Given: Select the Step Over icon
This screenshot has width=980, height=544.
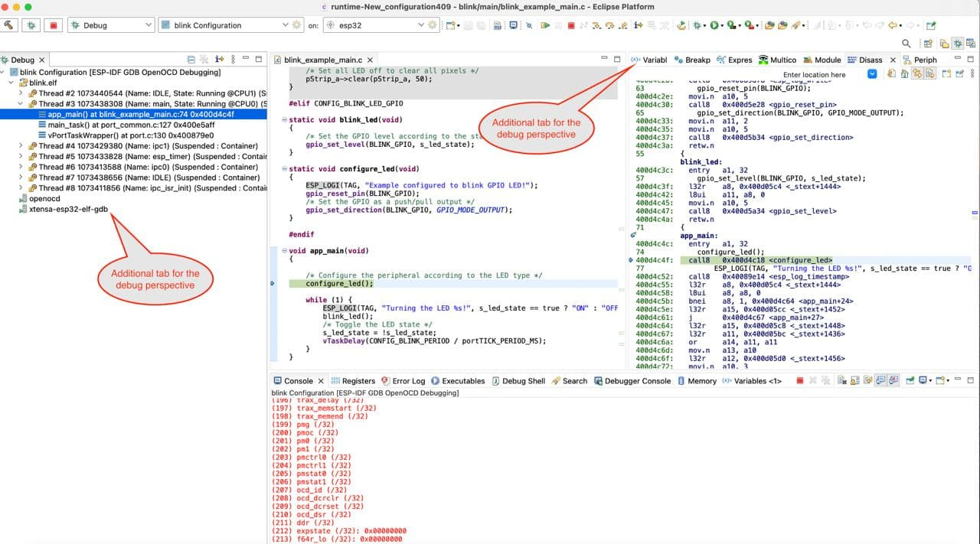Looking at the screenshot, I should [611, 25].
